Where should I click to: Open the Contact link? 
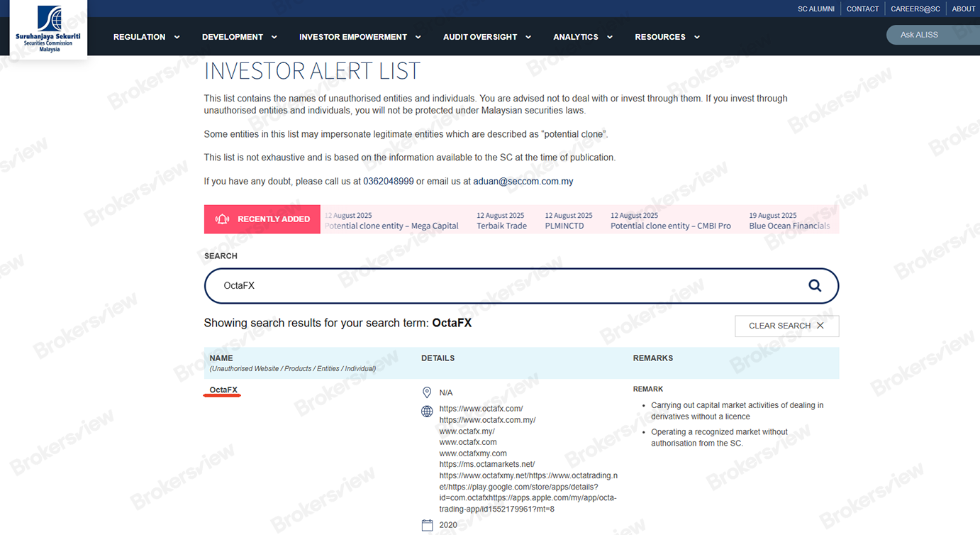click(x=862, y=9)
